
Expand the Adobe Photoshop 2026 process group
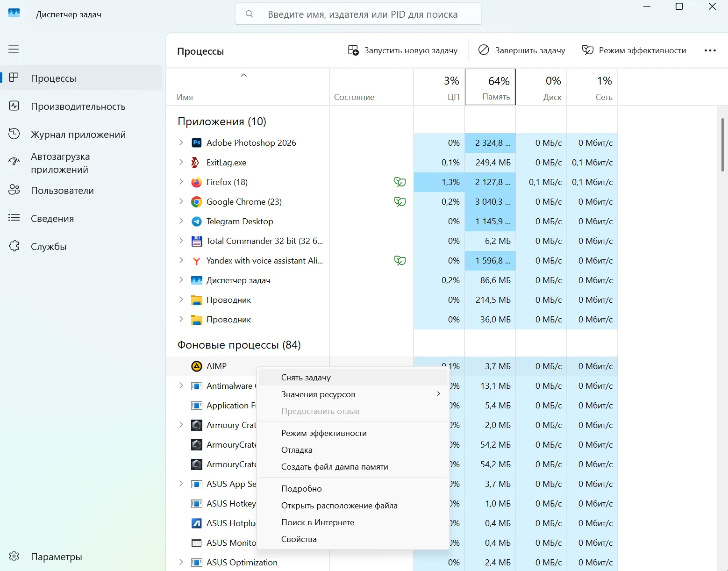181,143
